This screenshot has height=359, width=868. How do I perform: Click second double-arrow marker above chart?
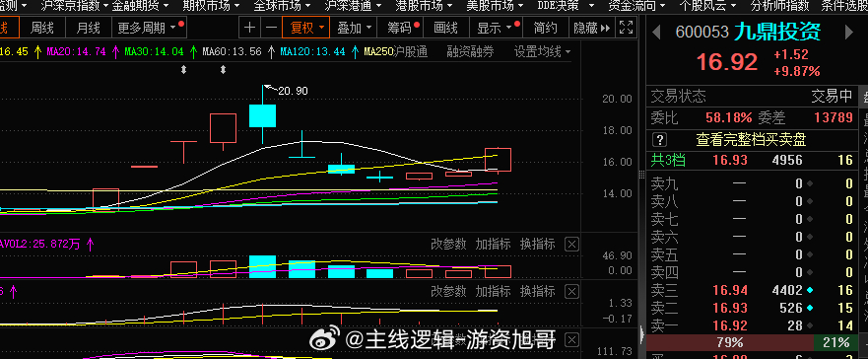[223, 70]
